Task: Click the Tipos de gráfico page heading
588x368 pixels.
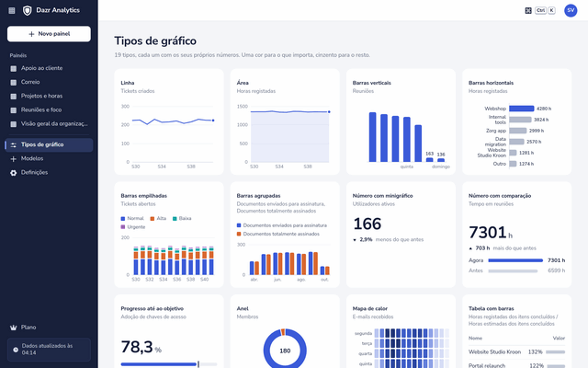Action: click(155, 40)
